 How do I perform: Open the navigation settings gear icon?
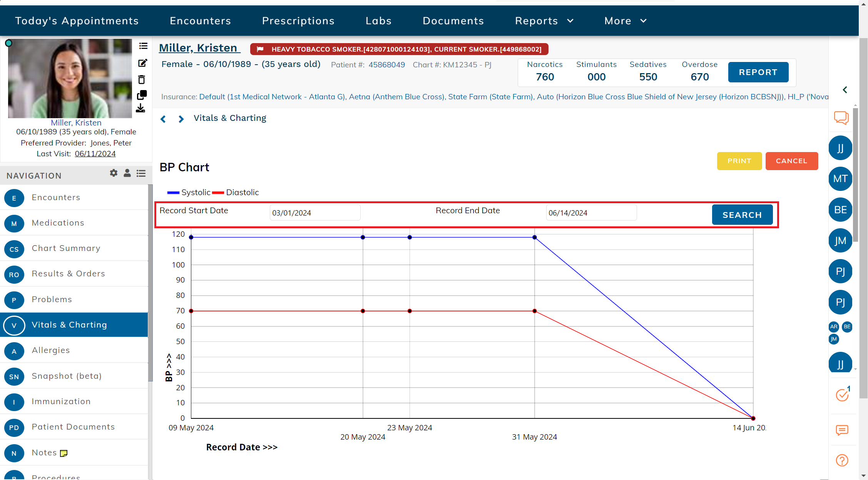pyautogui.click(x=114, y=173)
